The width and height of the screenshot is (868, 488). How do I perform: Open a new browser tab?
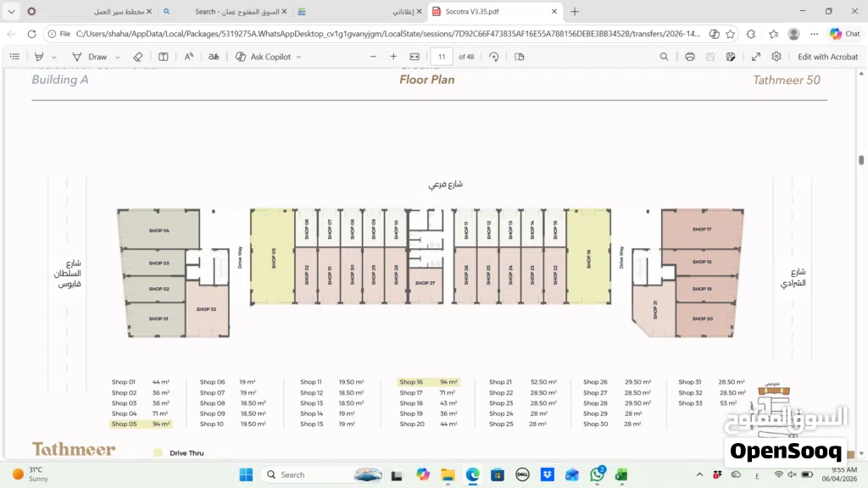click(575, 11)
